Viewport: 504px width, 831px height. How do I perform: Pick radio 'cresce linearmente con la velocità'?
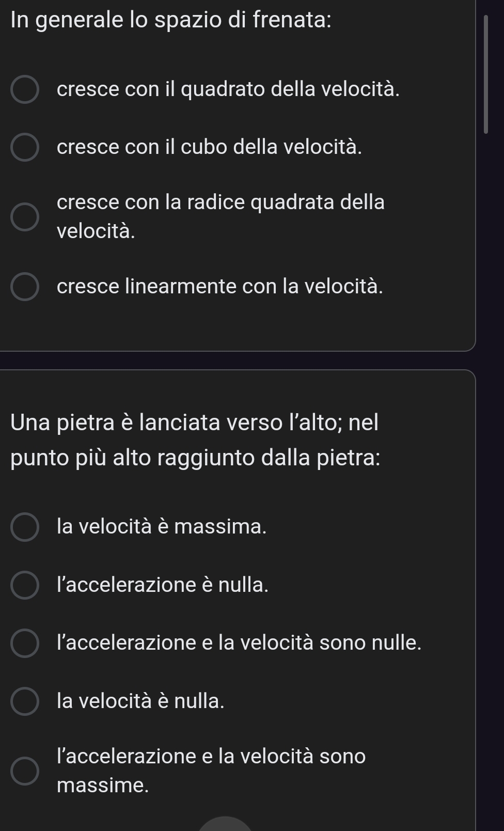24,287
